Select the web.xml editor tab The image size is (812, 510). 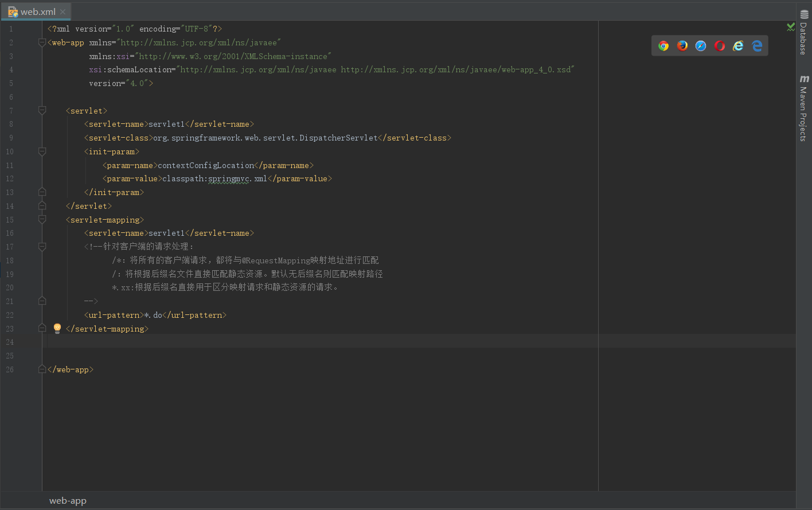click(36, 11)
